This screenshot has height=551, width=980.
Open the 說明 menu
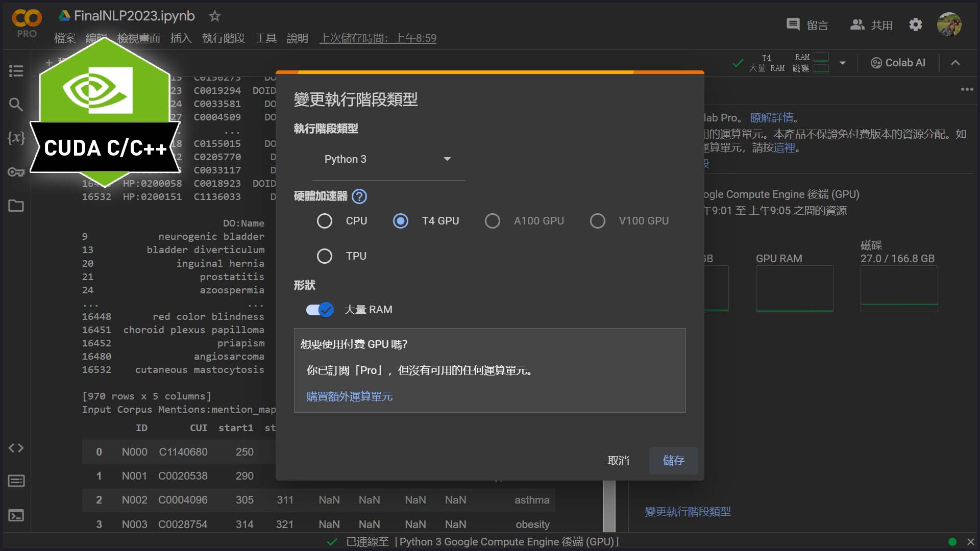click(298, 38)
